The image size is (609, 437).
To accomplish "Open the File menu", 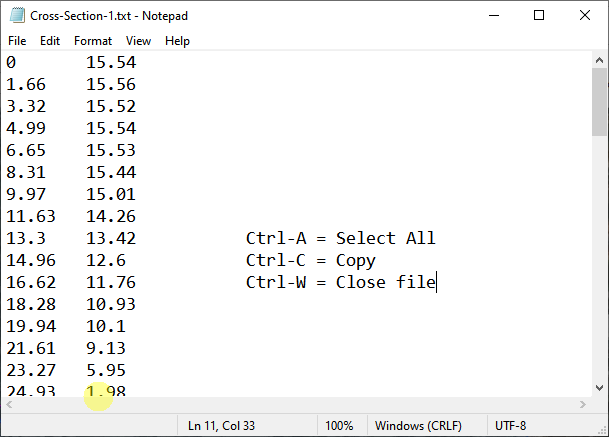I will pos(17,41).
